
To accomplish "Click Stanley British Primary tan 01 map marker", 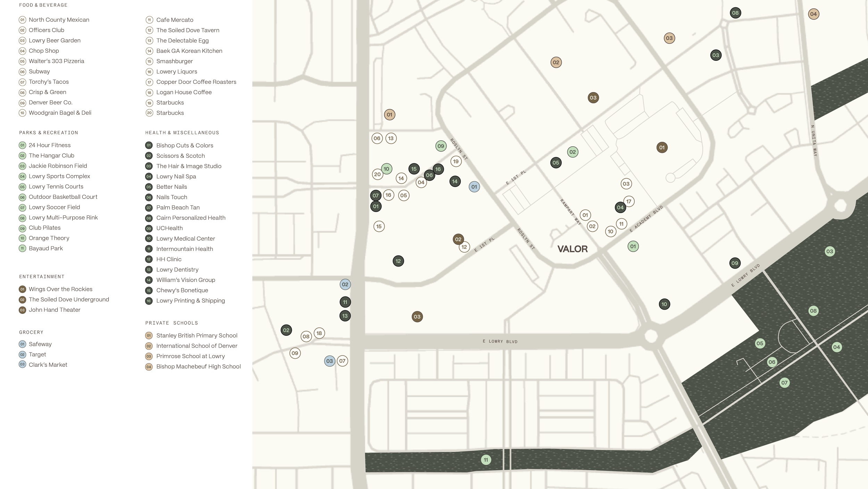I will tap(389, 115).
